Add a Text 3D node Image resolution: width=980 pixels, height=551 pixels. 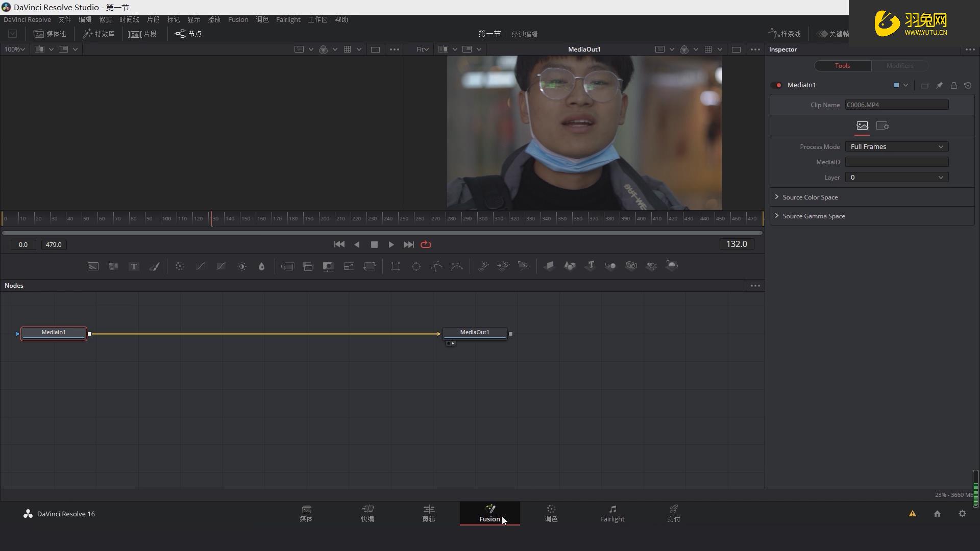(591, 266)
